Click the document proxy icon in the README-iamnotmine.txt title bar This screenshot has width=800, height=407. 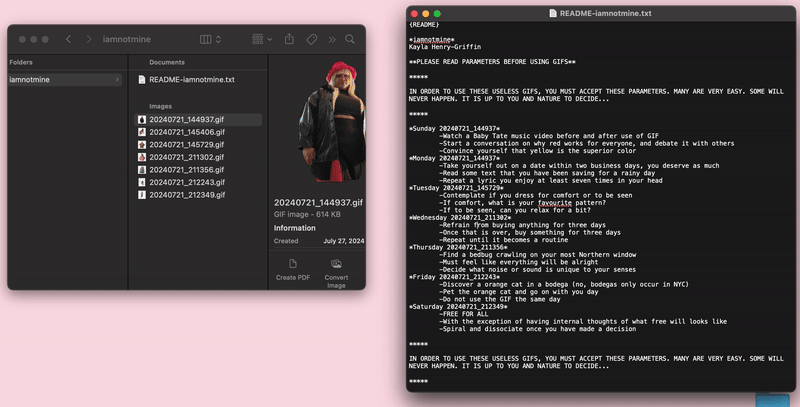point(553,13)
